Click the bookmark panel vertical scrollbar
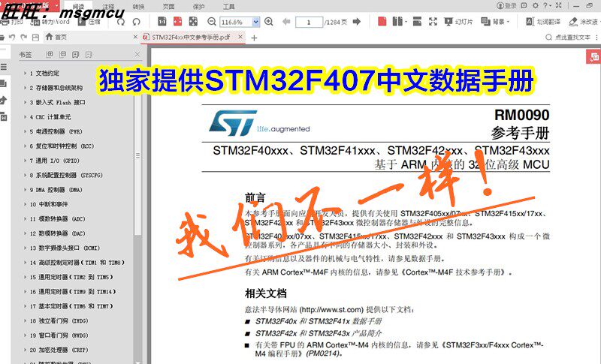The width and height of the screenshot is (601, 364). pos(138,155)
